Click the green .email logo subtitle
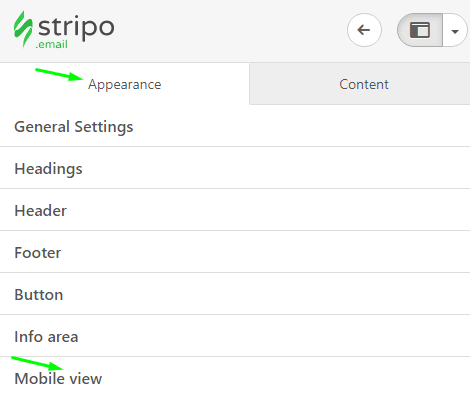The image size is (470, 396). (x=51, y=44)
